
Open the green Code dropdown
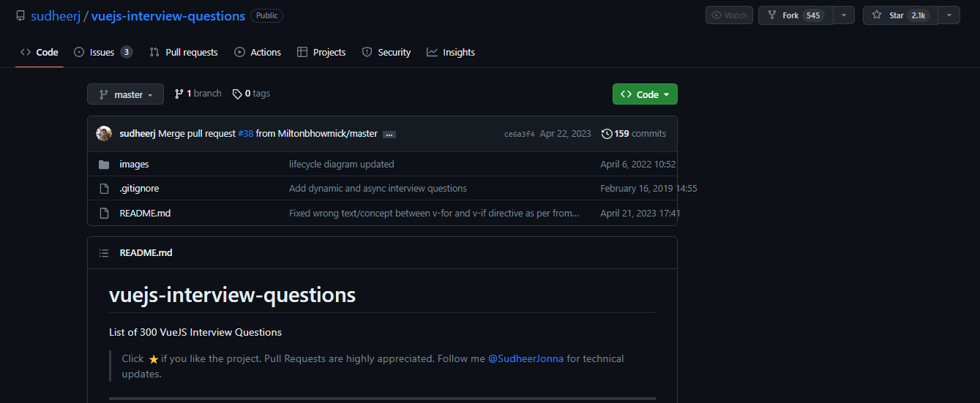pos(645,94)
